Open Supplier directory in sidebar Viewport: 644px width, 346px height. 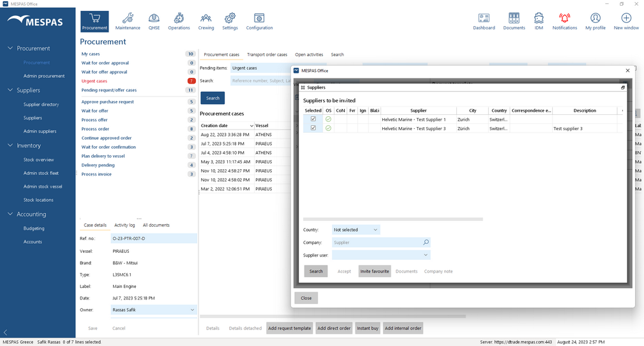pos(41,105)
